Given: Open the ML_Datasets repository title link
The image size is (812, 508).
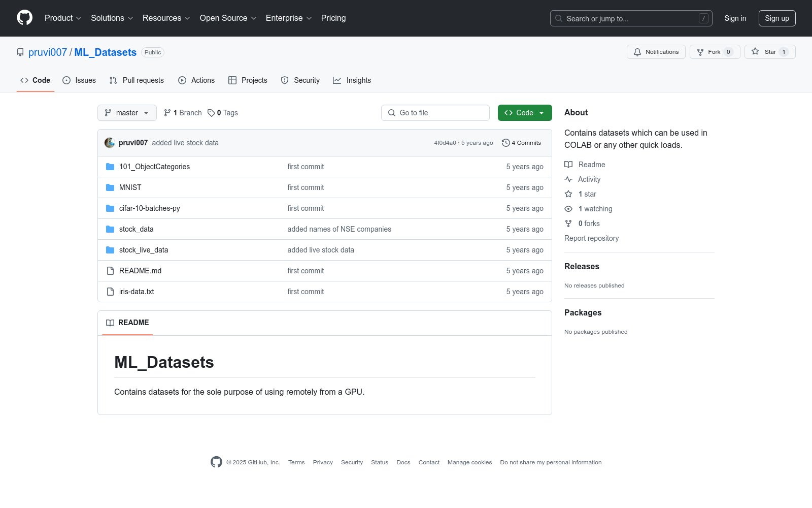Looking at the screenshot, I should (x=106, y=52).
